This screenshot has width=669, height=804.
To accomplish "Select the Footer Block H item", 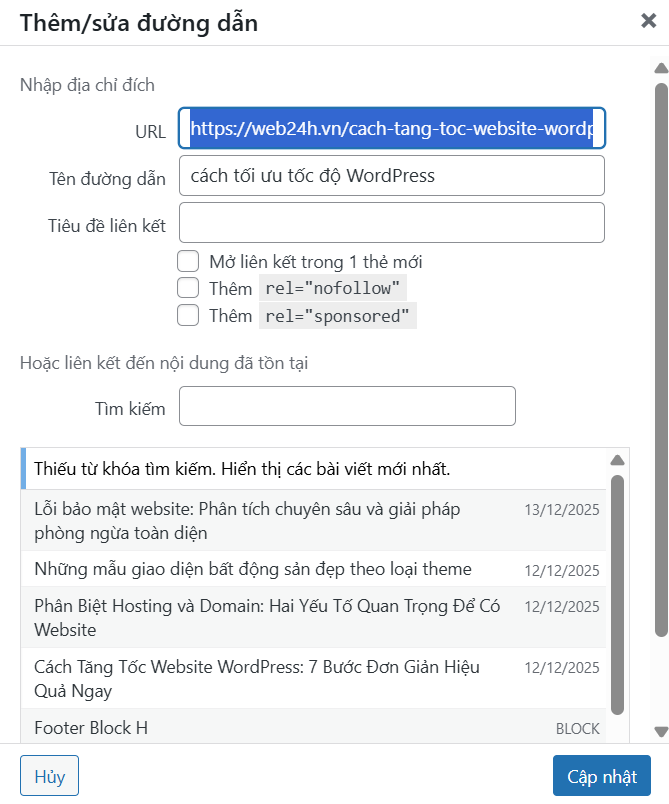I will 300,728.
